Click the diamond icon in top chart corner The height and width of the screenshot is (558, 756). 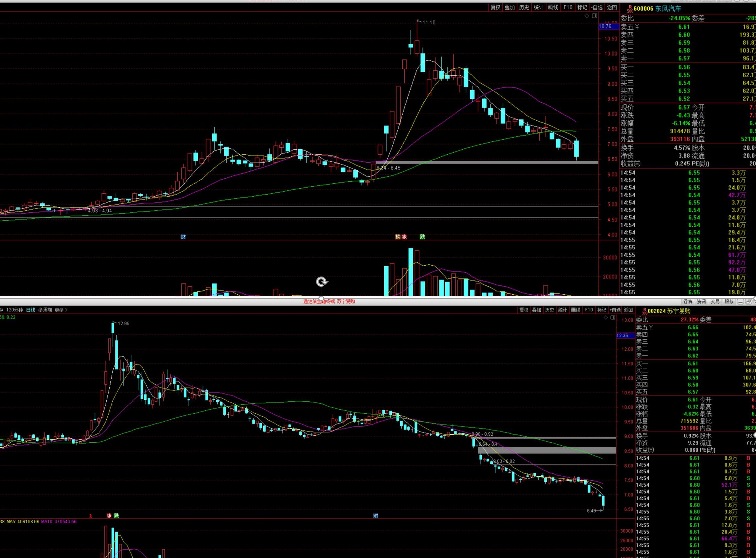587,16
